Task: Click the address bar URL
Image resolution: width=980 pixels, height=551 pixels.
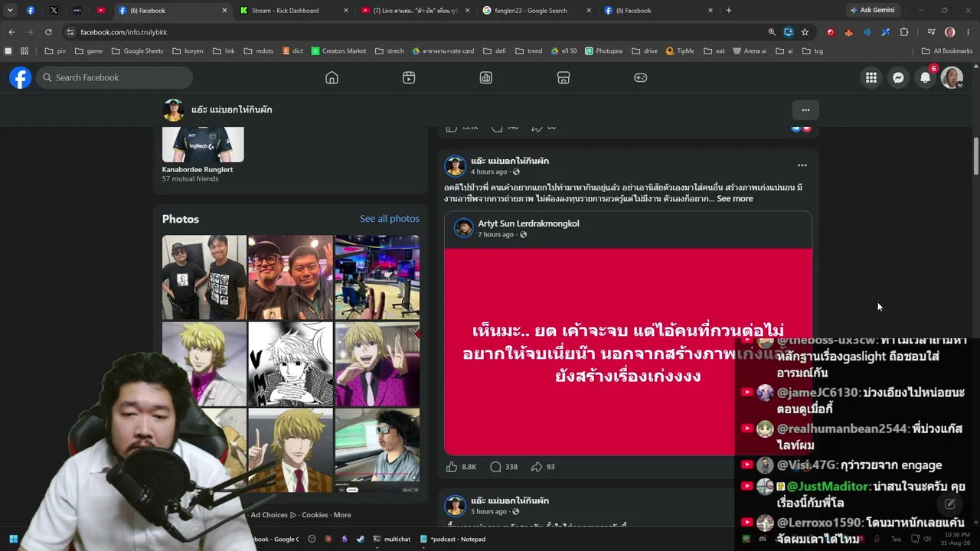Action: click(x=123, y=32)
